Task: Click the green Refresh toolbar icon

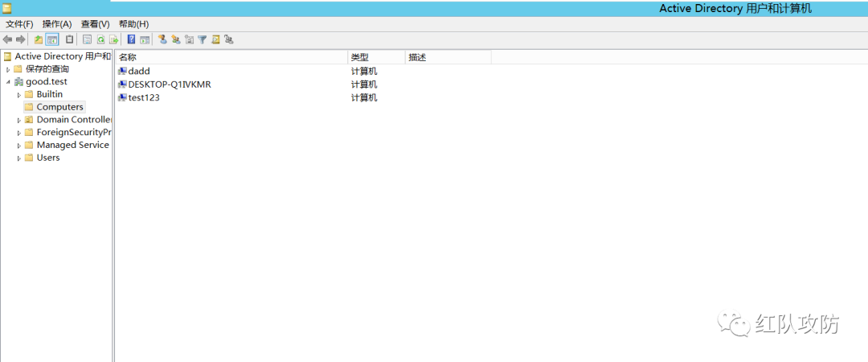Action: 100,39
